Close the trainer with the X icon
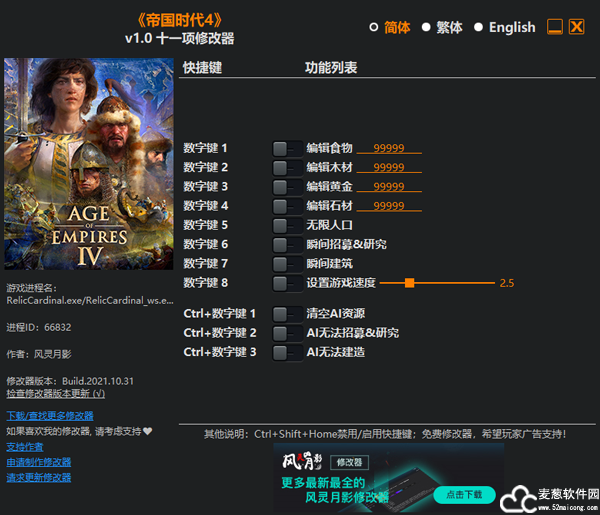This screenshot has height=515, width=600. pyautogui.click(x=576, y=27)
